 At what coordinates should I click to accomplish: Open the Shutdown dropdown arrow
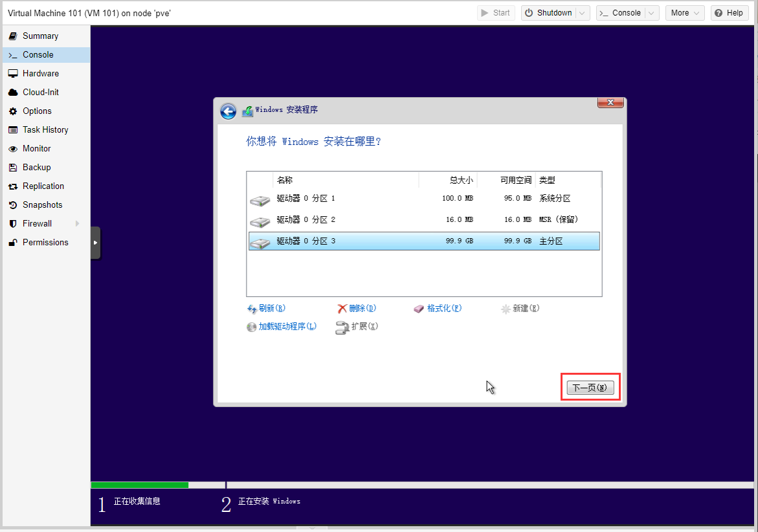coord(583,13)
